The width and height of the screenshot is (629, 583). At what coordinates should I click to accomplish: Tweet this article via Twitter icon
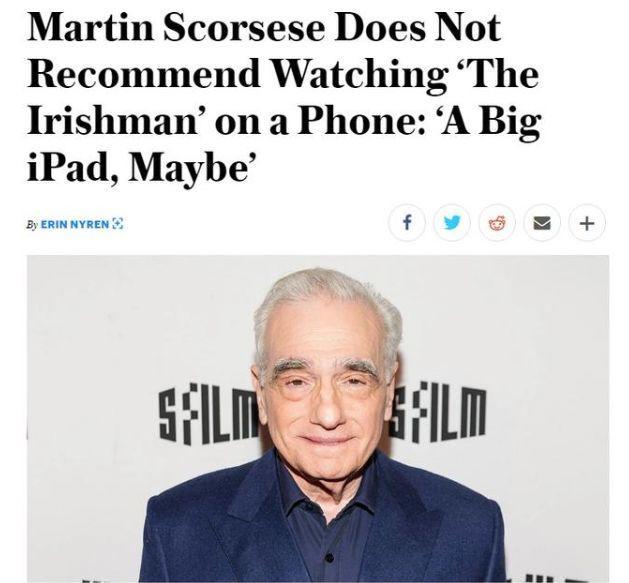point(452,223)
